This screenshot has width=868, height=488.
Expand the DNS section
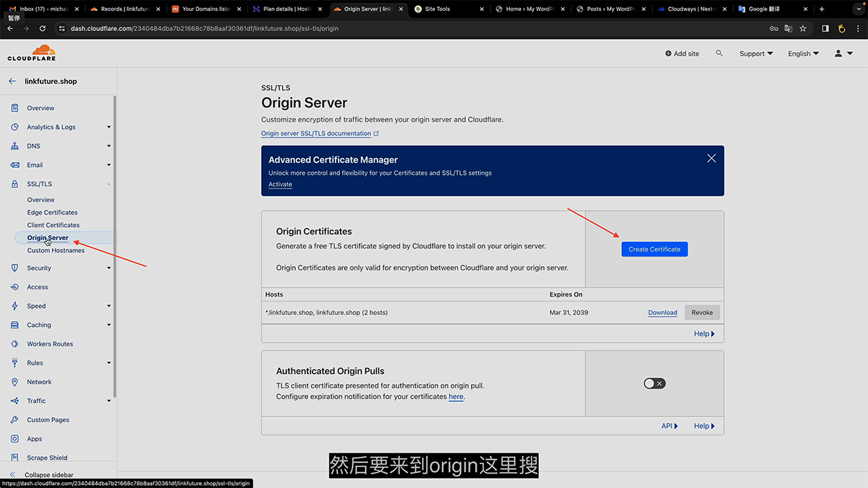(109, 146)
